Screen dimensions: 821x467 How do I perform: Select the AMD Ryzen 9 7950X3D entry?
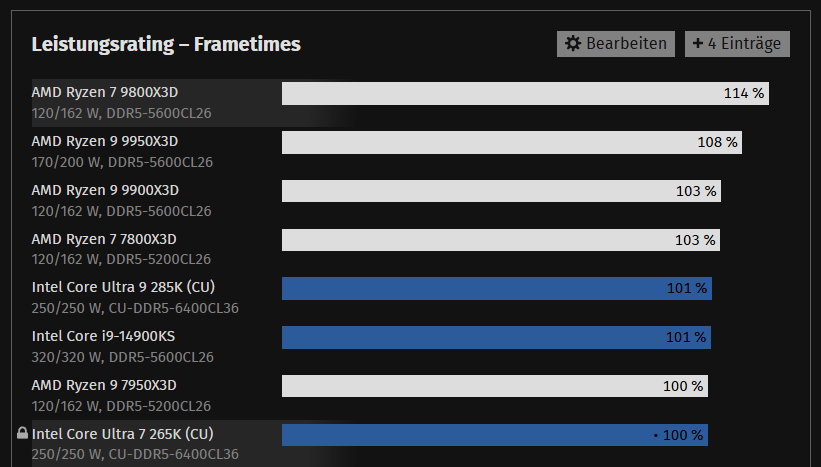(x=104, y=386)
